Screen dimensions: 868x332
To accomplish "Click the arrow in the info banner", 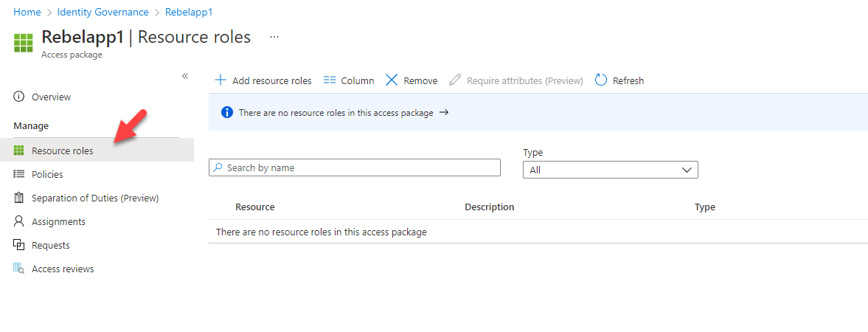I will click(443, 113).
